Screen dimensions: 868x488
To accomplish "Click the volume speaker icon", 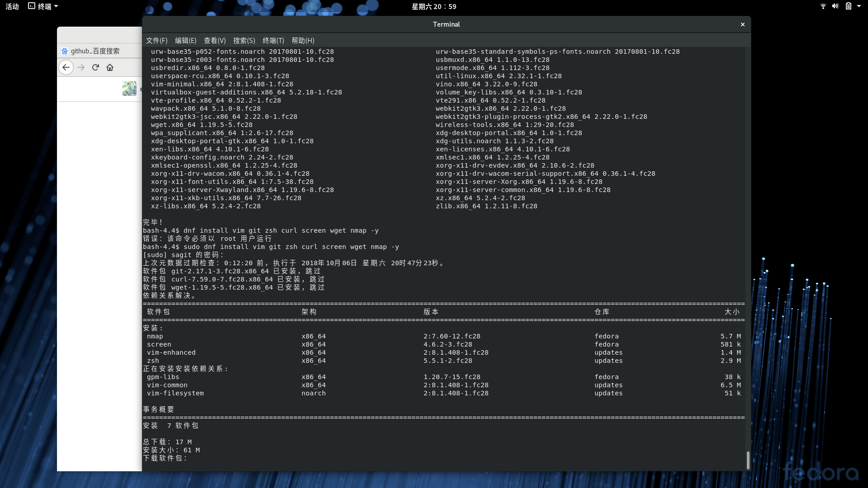I will coord(835,6).
